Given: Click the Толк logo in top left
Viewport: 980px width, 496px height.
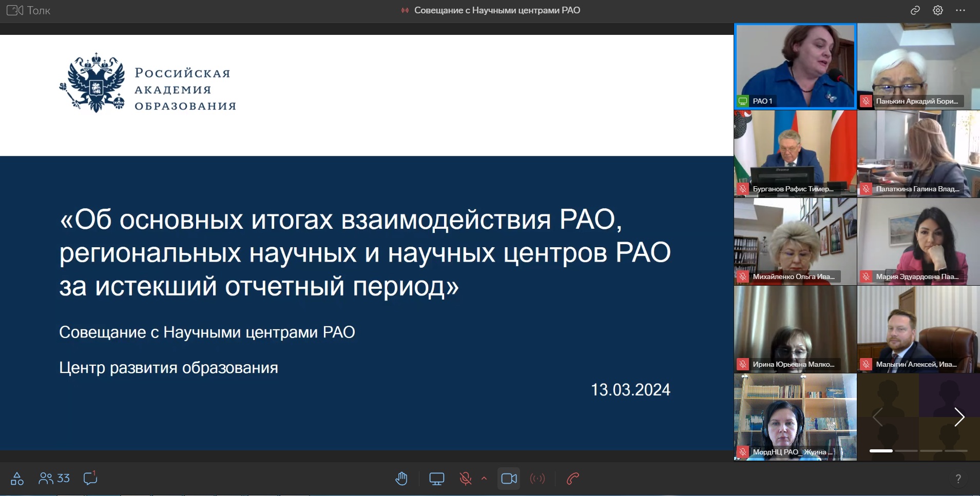Looking at the screenshot, I should 29,10.
